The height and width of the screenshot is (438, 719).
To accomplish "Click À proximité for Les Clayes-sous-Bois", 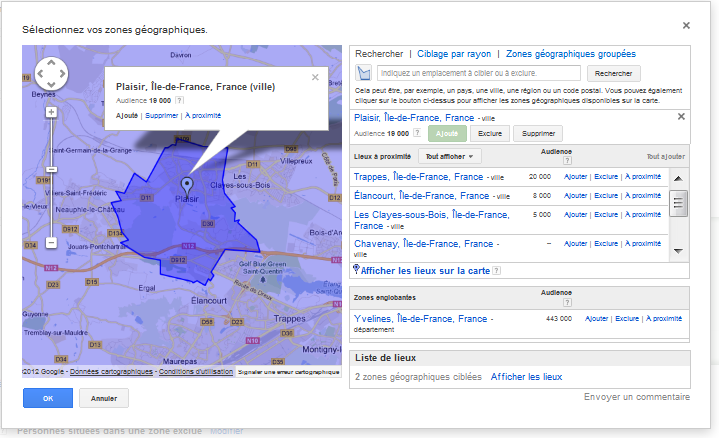I will [643, 215].
